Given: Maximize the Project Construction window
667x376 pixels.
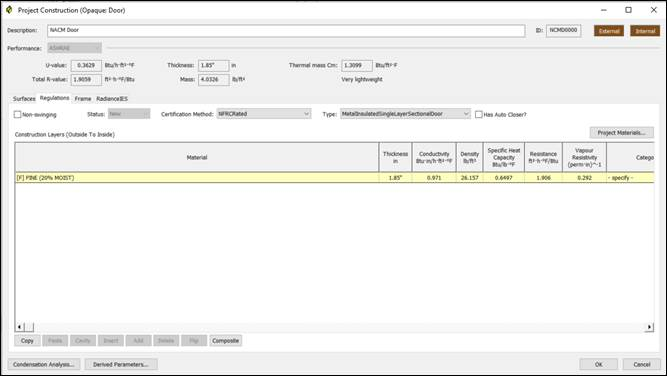Looking at the screenshot, I should [x=628, y=10].
